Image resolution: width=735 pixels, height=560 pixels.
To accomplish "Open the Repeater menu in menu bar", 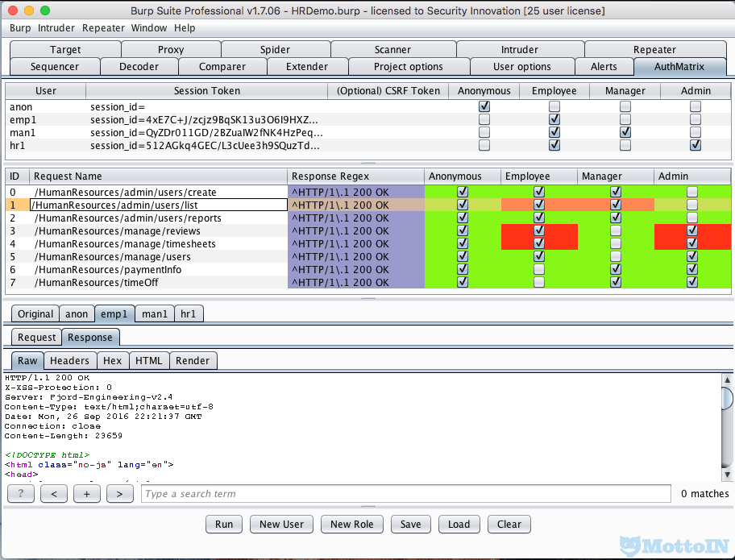I will pos(103,28).
